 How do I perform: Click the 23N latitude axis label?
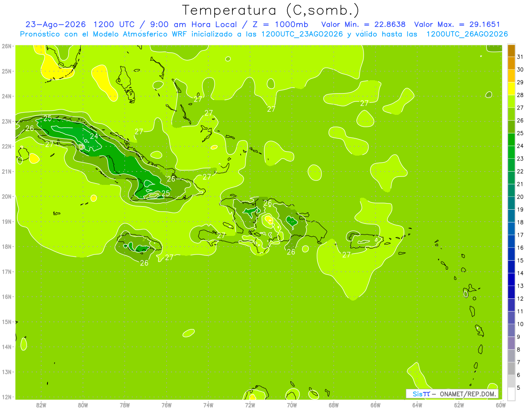(x=7, y=121)
